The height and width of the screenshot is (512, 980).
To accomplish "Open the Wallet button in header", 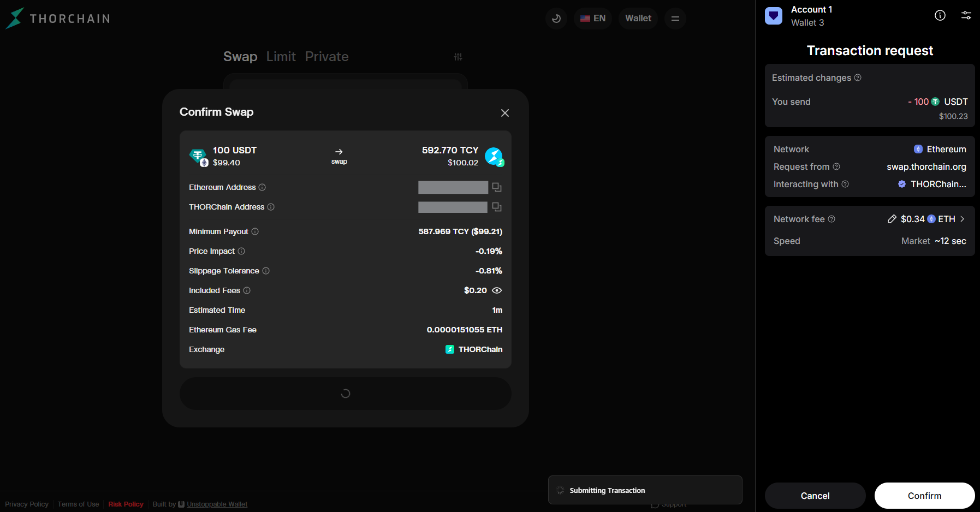I will pyautogui.click(x=638, y=19).
